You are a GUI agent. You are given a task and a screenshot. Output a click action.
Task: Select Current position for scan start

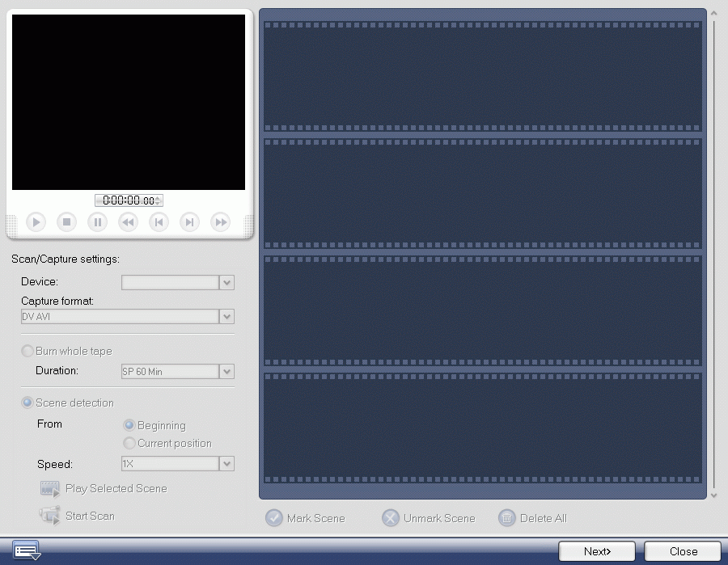[129, 443]
